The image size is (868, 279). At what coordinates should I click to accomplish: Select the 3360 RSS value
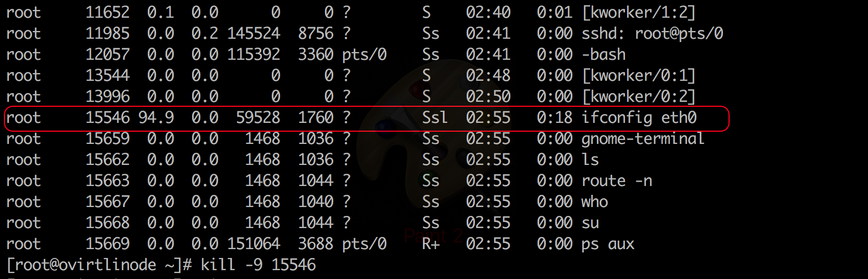316,54
